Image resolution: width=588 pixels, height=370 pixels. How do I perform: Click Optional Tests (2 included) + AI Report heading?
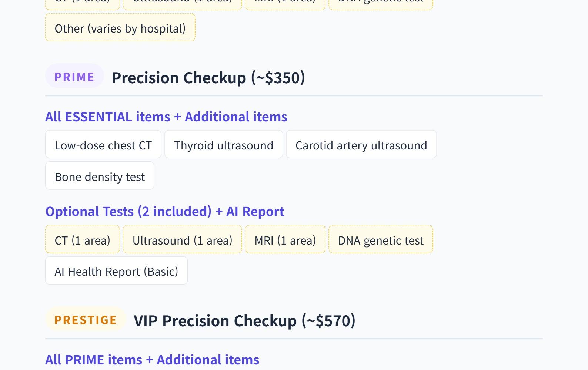165,211
